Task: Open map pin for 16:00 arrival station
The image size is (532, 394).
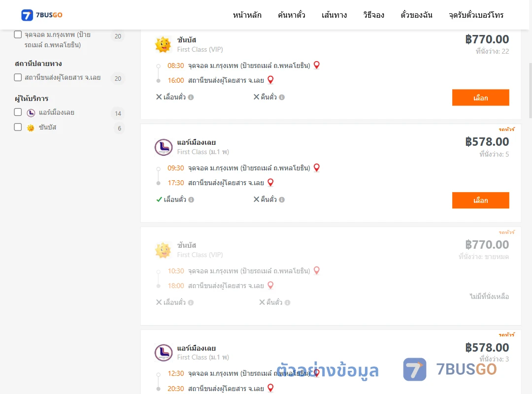Action: click(270, 80)
